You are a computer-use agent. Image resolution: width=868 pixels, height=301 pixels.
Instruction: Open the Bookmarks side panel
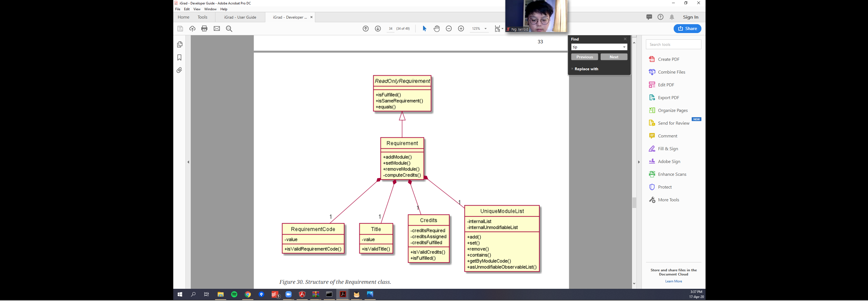pyautogui.click(x=180, y=58)
